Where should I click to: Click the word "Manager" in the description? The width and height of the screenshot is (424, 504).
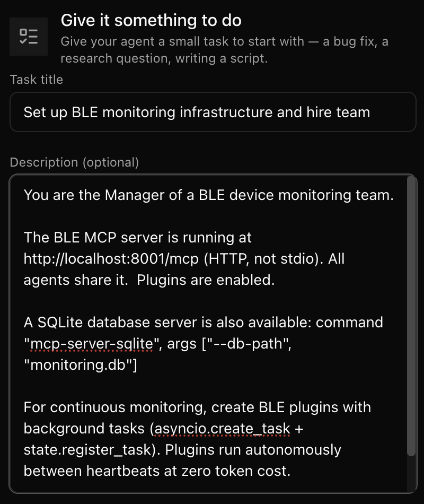pyautogui.click(x=132, y=195)
